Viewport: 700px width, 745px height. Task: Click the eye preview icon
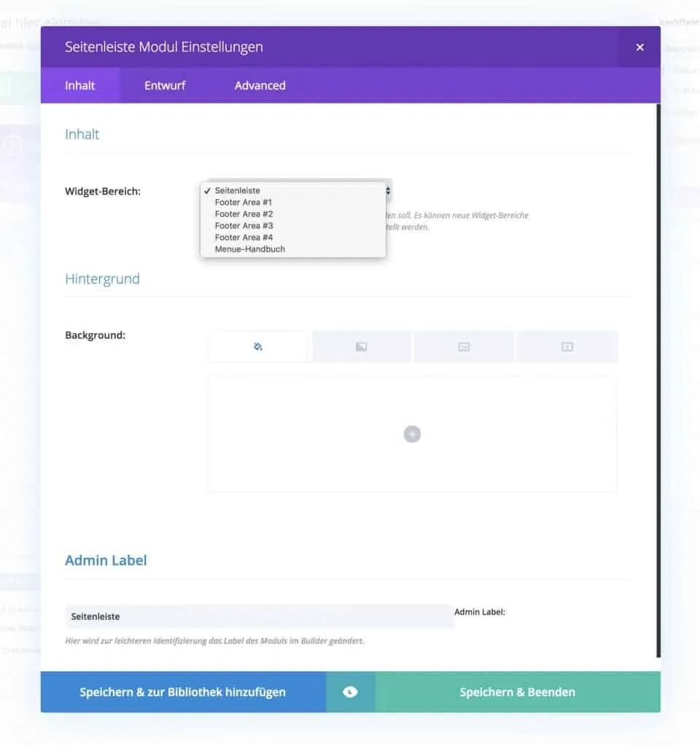coord(350,692)
